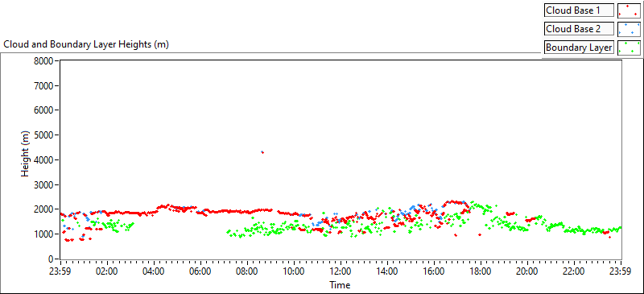
Task: Click the 0 value on height axis
Action: (x=52, y=259)
